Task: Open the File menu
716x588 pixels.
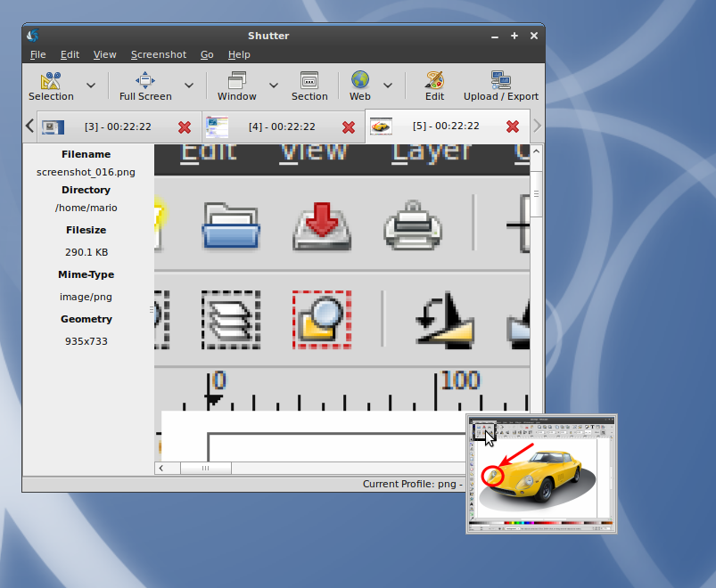Action: pos(37,54)
